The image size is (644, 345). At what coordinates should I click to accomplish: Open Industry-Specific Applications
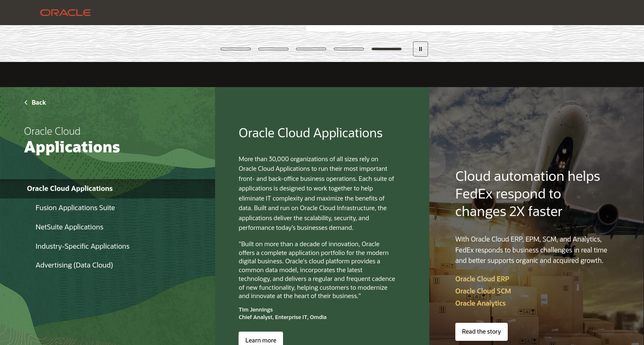pos(83,246)
